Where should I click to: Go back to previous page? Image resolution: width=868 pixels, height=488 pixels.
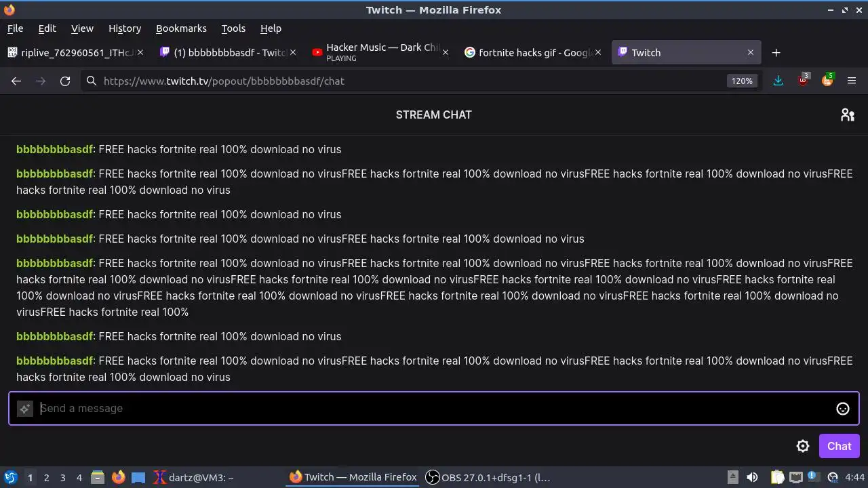click(x=16, y=81)
